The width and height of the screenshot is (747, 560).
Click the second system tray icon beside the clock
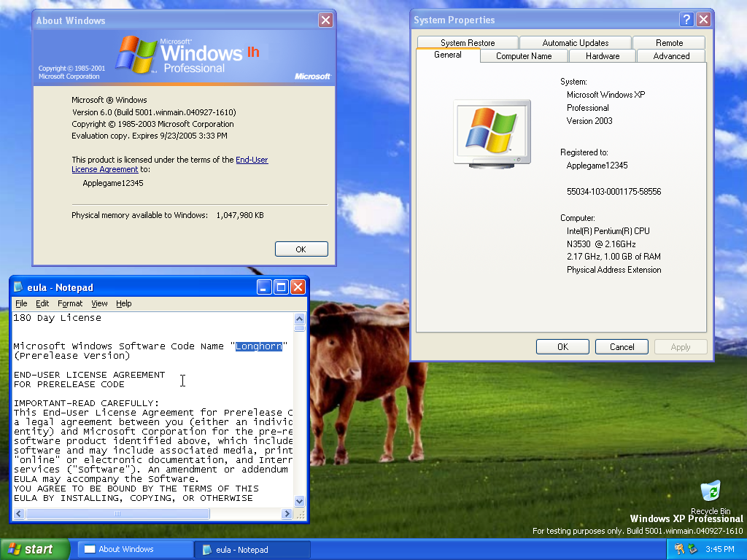693,549
